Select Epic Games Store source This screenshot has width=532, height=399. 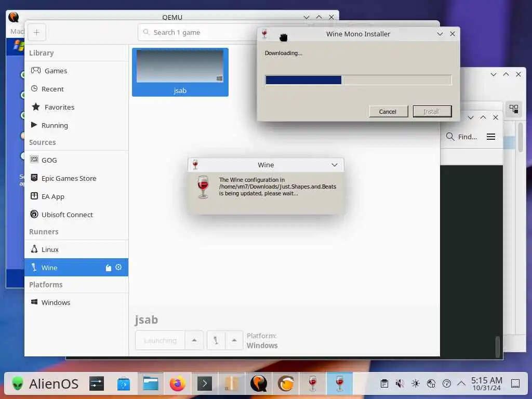76,178
